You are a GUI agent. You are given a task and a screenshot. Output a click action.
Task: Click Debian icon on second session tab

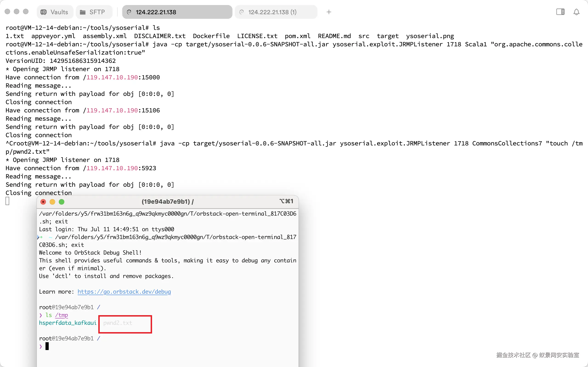[x=242, y=12]
